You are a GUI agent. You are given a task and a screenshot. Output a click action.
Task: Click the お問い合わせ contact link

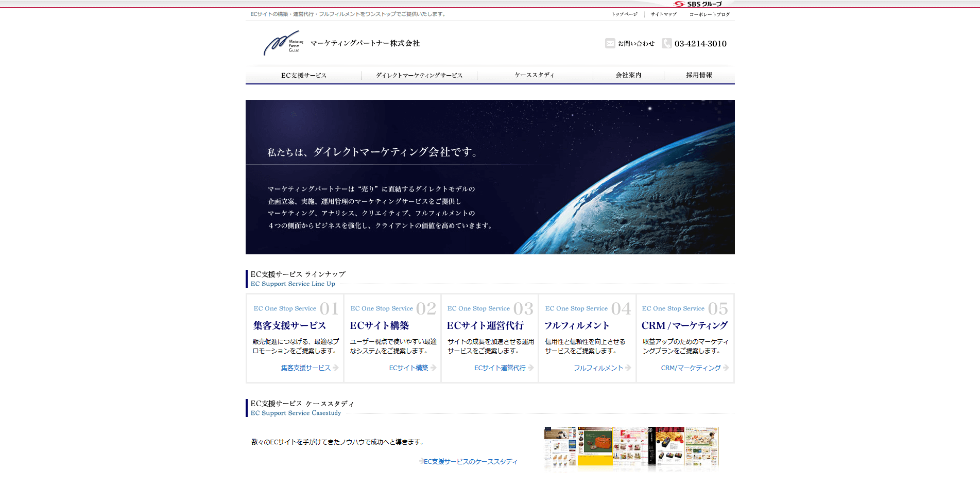(x=636, y=44)
